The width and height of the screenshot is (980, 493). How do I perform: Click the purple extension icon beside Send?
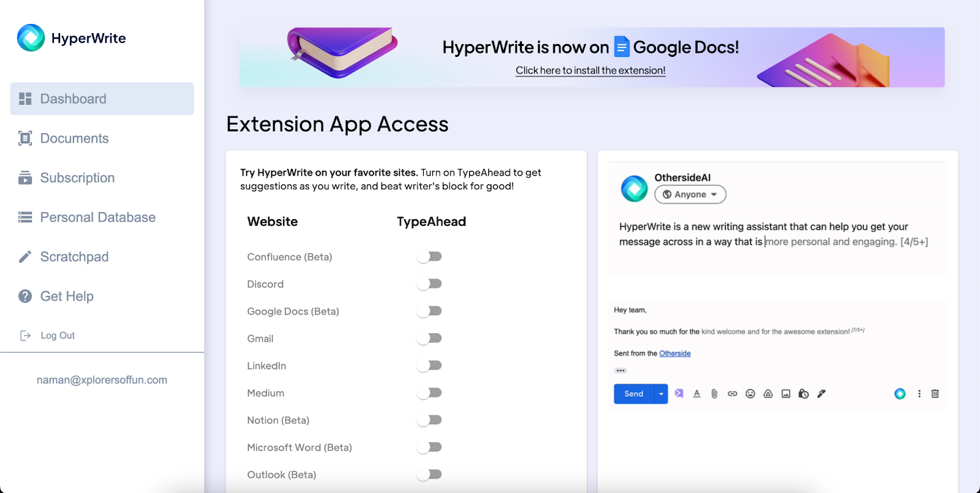(x=679, y=393)
